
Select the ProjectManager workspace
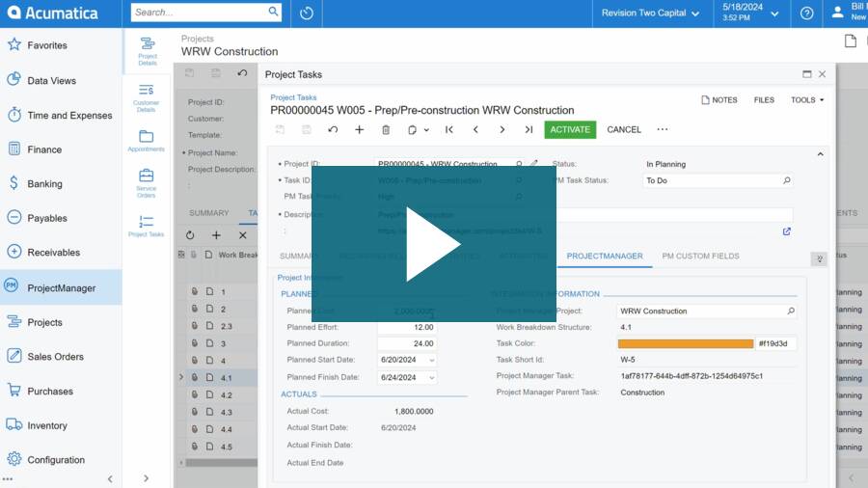coord(61,287)
